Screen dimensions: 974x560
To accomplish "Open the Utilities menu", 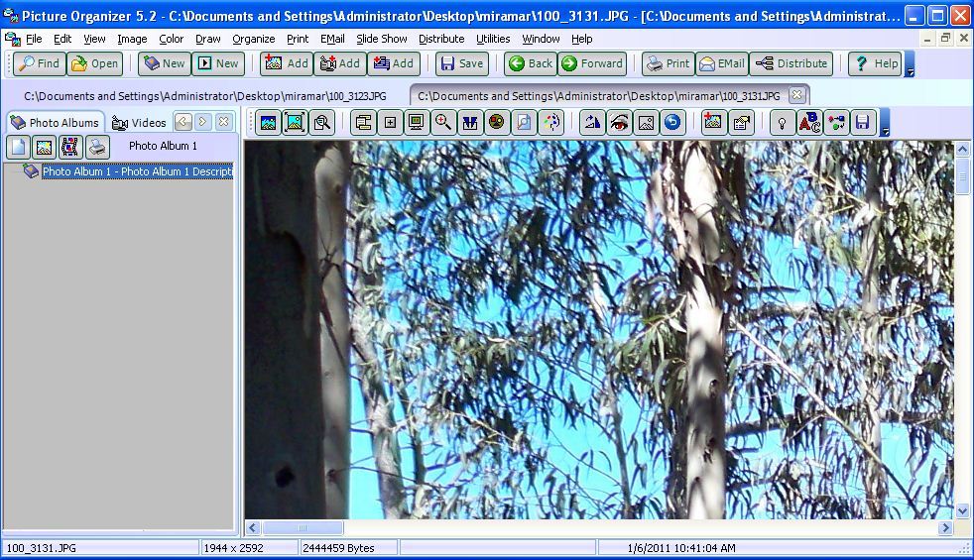I will tap(493, 39).
